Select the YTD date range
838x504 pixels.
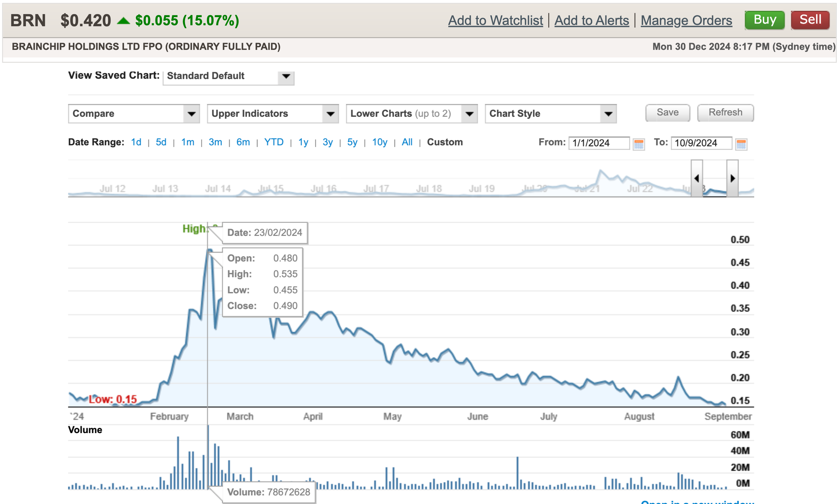(x=274, y=142)
